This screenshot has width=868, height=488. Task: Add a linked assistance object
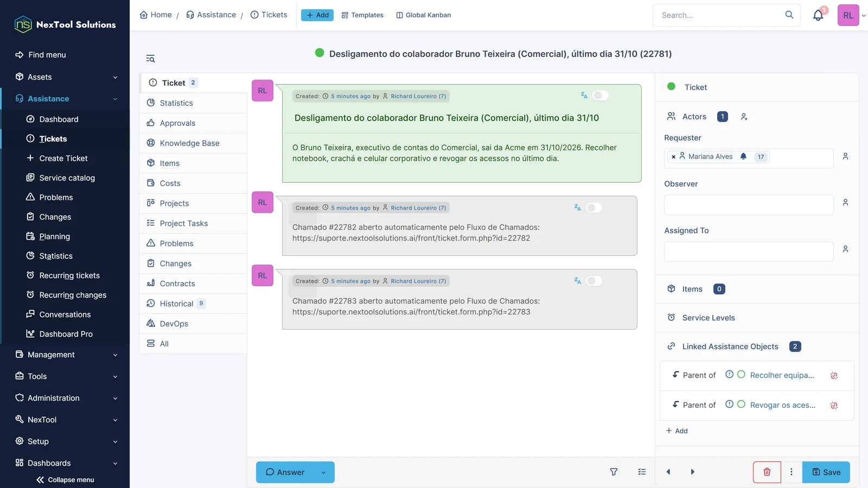[x=677, y=431]
